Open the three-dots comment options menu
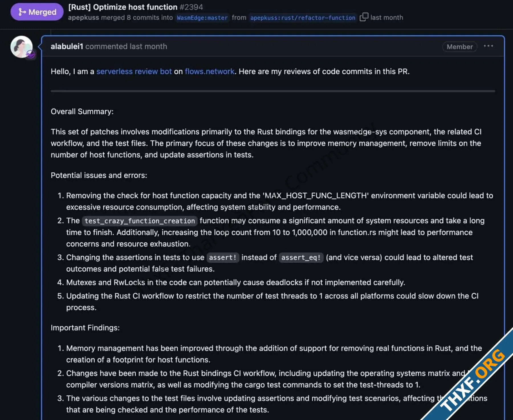The image size is (513, 420). click(x=488, y=46)
